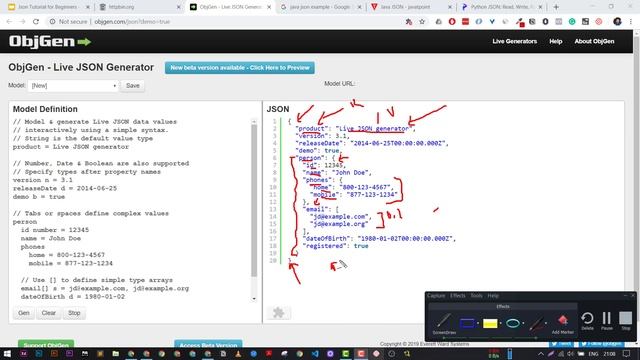Switch to java json example Google tab

[321, 7]
